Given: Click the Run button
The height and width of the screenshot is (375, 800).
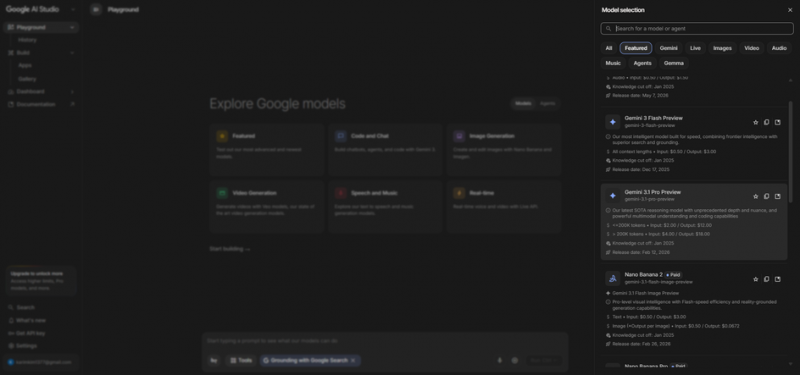Looking at the screenshot, I should click(543, 361).
